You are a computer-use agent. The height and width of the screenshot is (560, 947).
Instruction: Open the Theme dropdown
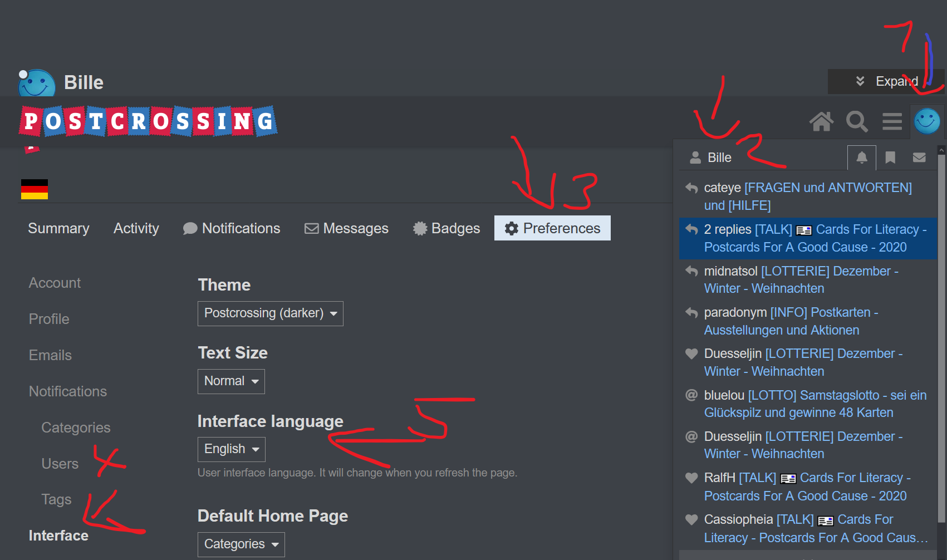(x=270, y=313)
